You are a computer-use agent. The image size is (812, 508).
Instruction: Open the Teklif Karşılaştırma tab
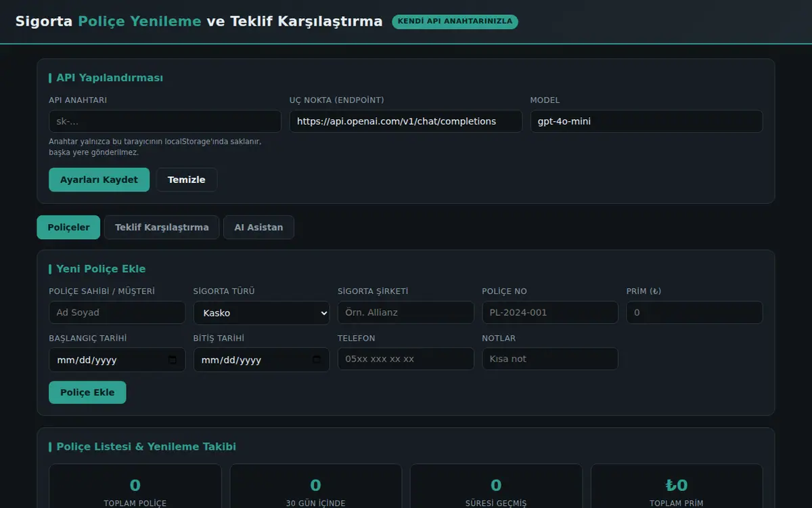[x=162, y=228]
